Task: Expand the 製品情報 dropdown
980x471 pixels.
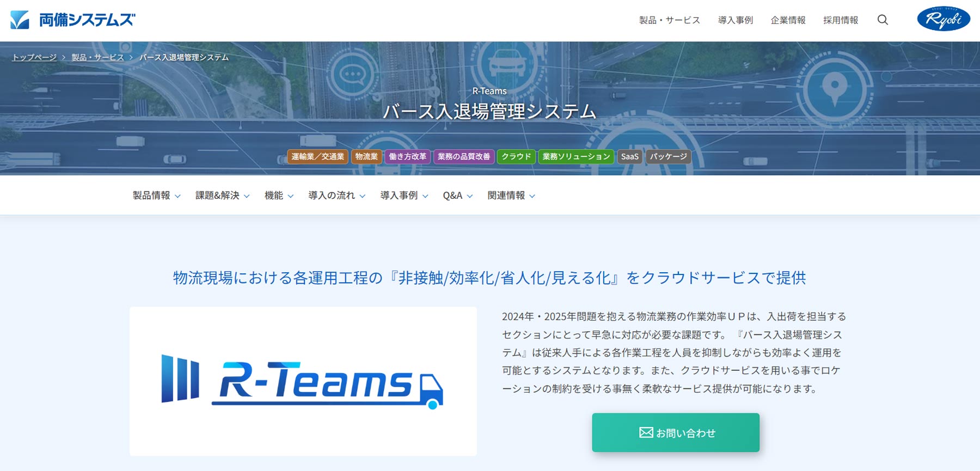Action: [x=157, y=195]
